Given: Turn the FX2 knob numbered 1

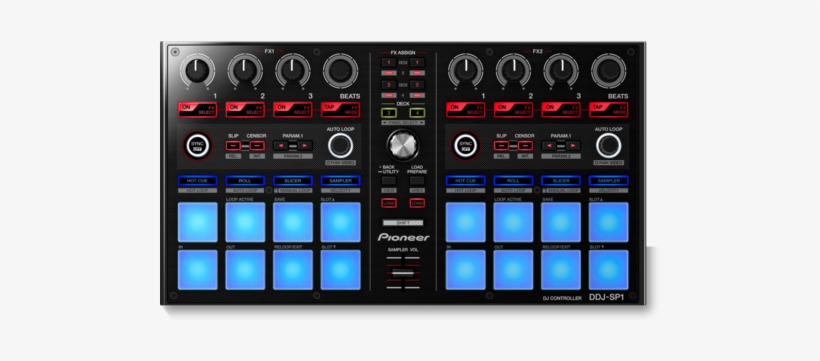Looking at the screenshot, I should point(465,71).
